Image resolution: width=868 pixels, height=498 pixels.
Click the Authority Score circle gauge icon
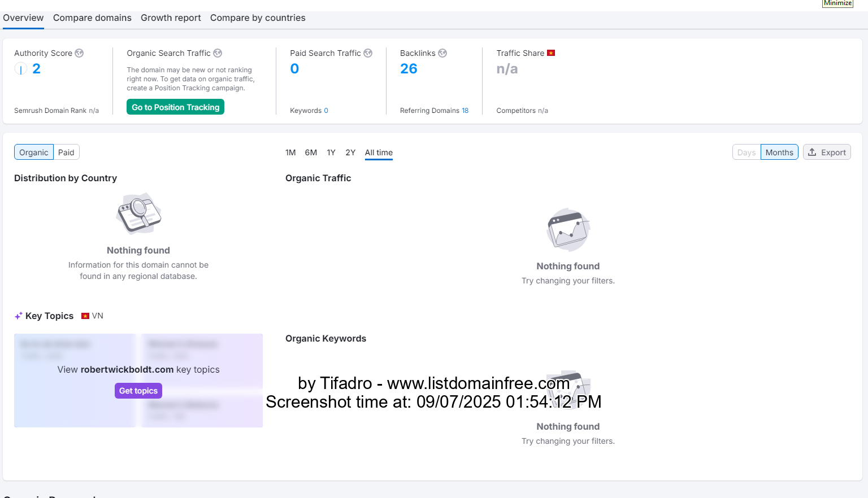pos(21,69)
